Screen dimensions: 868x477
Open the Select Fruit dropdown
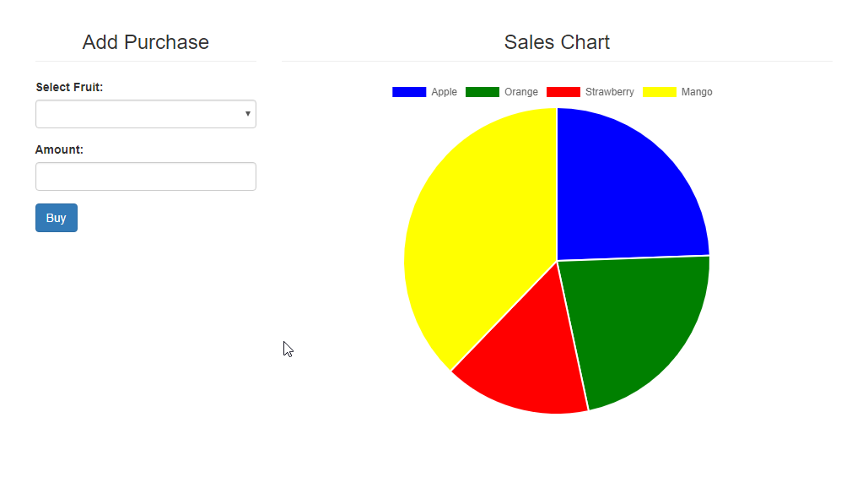pos(146,114)
